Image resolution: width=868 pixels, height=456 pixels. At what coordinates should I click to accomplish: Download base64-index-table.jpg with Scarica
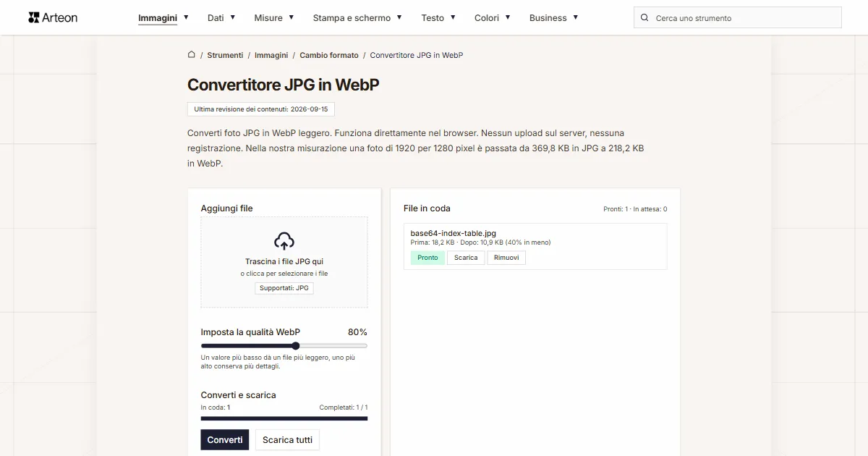[x=466, y=258]
